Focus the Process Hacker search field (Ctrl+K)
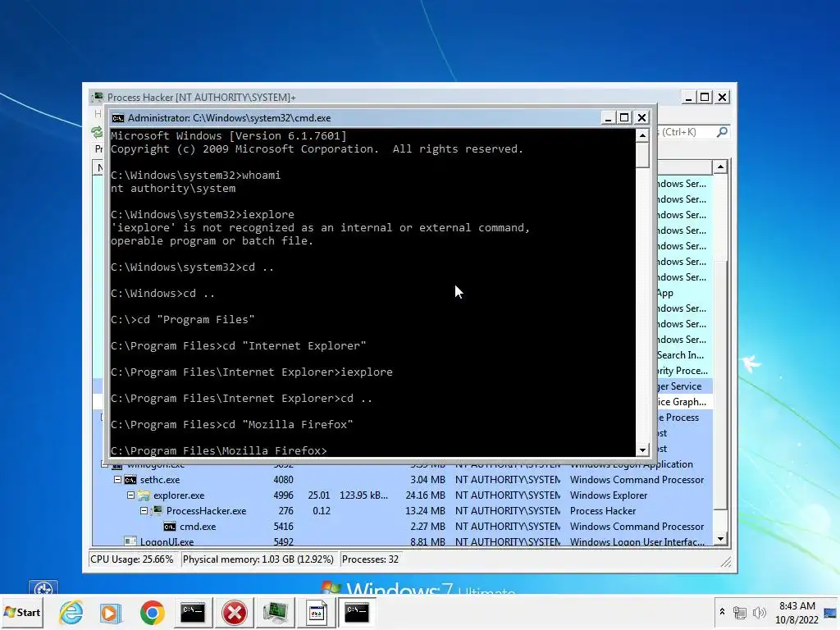This screenshot has height=630, width=840. pyautogui.click(x=686, y=132)
